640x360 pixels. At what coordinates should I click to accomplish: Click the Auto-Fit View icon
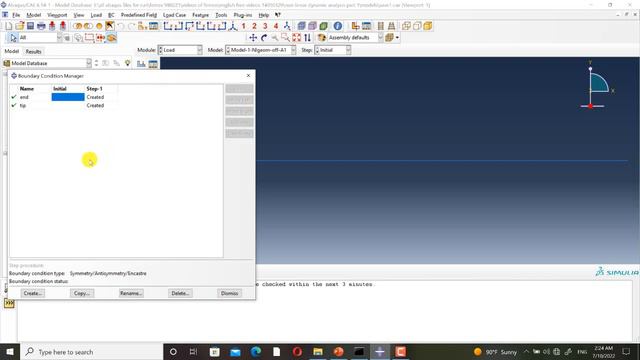pos(296,38)
